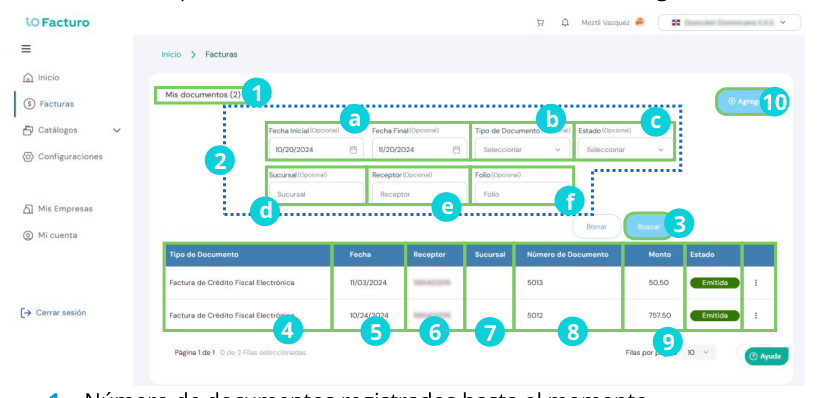Click Emitida badge in row 5012
Viewport: 817px width, 398px height.
715,315
